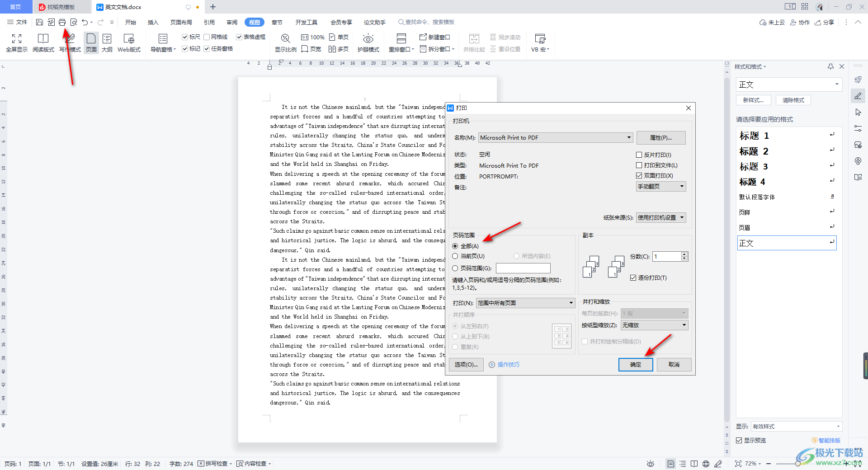Click the Redo arrow icon
868x470 pixels.
[100, 22]
